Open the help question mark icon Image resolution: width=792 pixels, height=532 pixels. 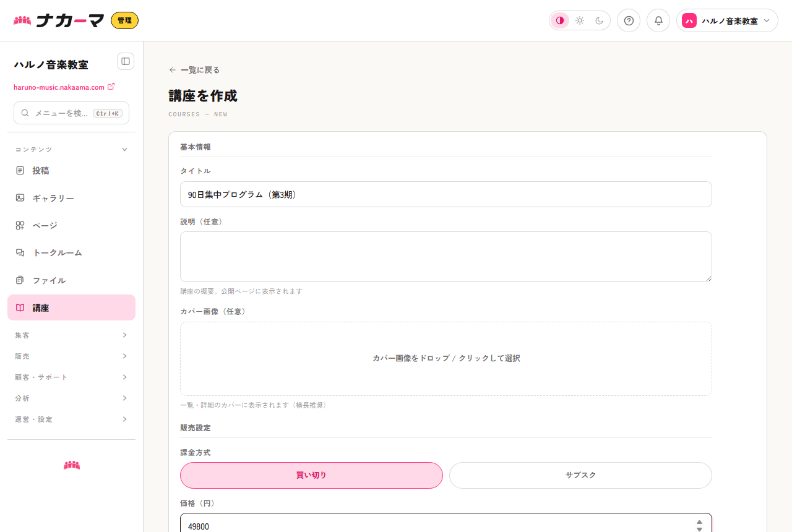pyautogui.click(x=629, y=20)
